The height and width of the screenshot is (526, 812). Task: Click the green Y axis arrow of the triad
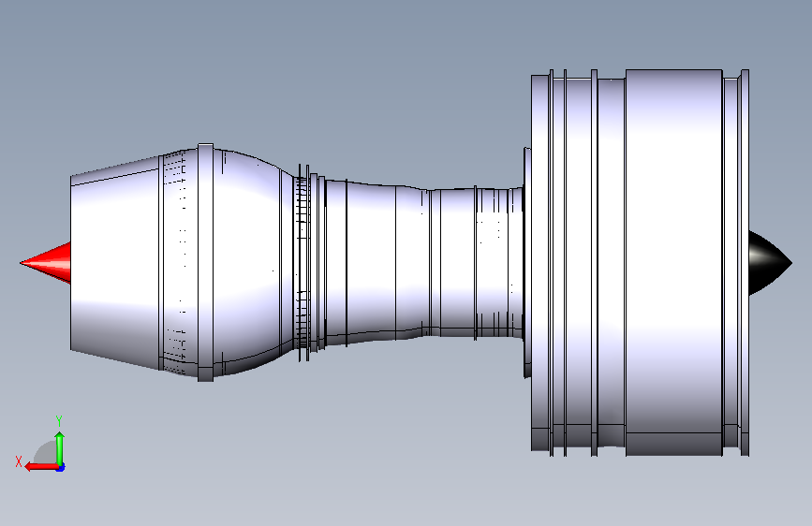[60, 449]
